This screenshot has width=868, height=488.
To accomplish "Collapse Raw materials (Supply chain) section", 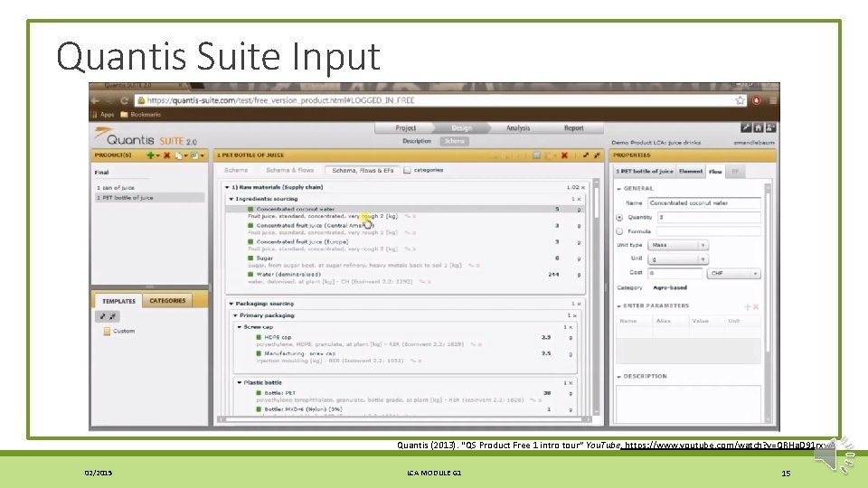I will point(227,187).
